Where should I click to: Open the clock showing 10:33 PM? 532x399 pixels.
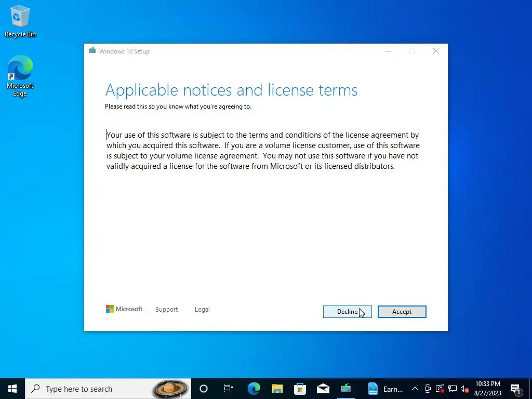pyautogui.click(x=487, y=389)
